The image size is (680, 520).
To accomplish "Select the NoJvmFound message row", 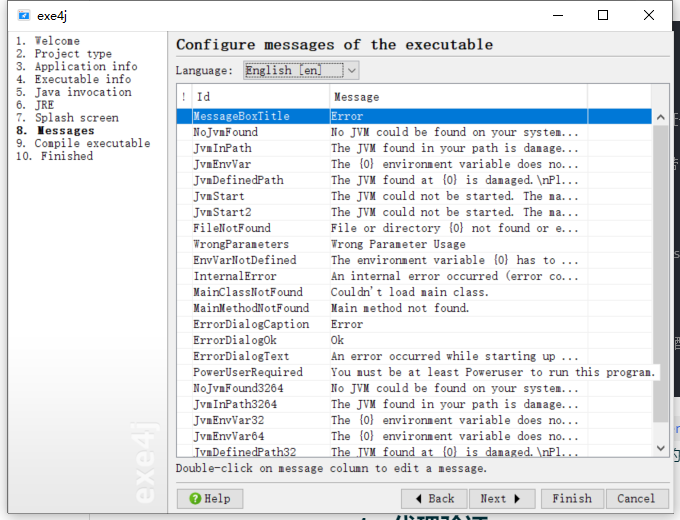I will tap(225, 132).
